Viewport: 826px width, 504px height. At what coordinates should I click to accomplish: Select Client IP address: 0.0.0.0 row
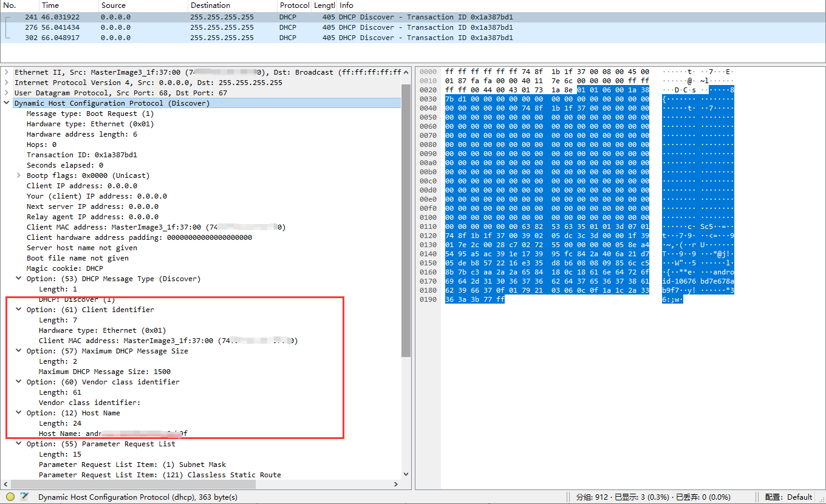81,186
